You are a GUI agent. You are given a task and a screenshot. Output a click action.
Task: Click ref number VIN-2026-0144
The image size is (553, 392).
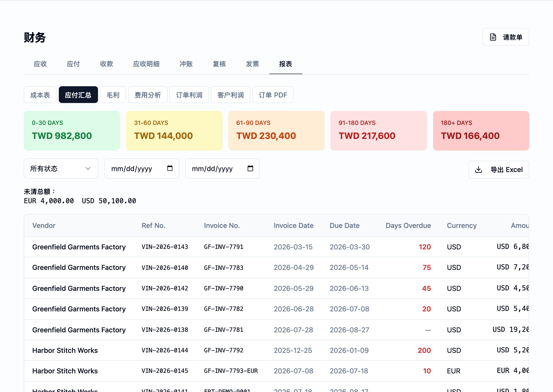coord(165,350)
